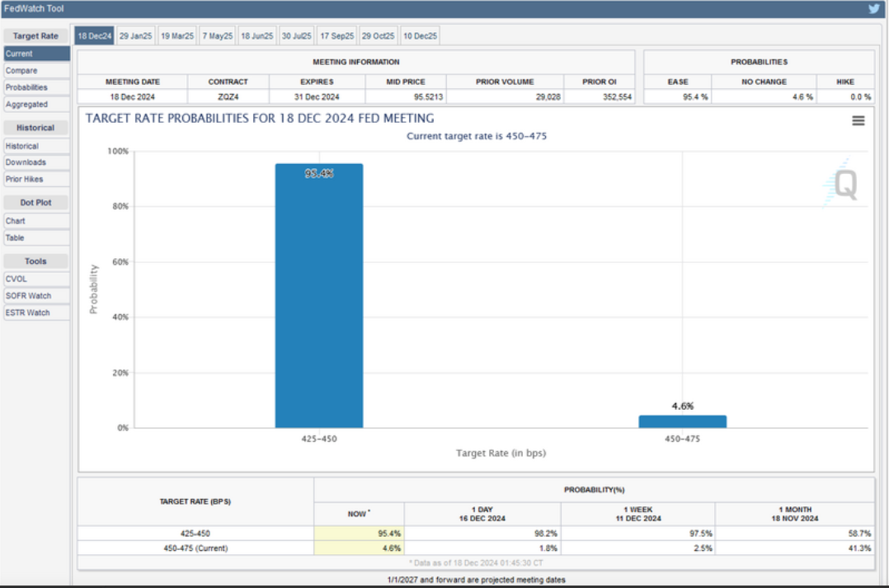Open SOFR Watch tool
Viewport: 889px width, 588px height.
pyautogui.click(x=36, y=296)
